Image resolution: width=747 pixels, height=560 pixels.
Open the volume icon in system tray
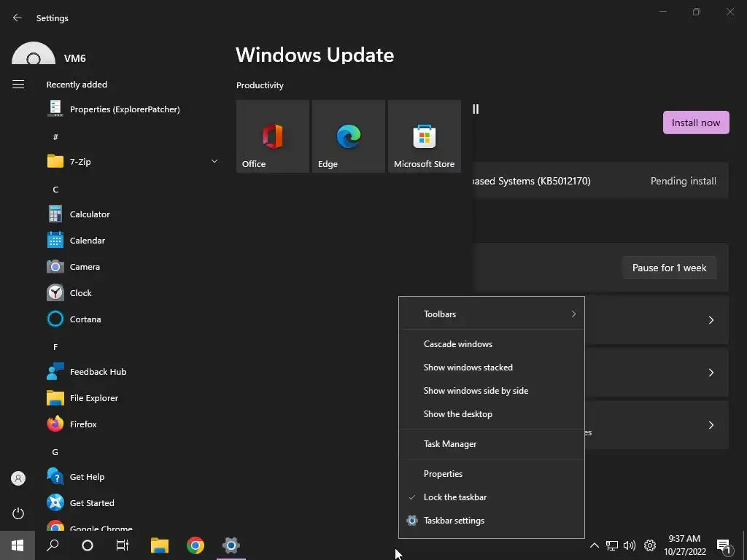tap(630, 545)
